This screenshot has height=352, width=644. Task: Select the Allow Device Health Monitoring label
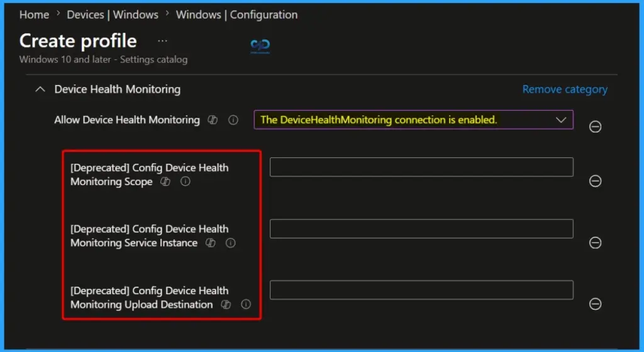(x=127, y=120)
